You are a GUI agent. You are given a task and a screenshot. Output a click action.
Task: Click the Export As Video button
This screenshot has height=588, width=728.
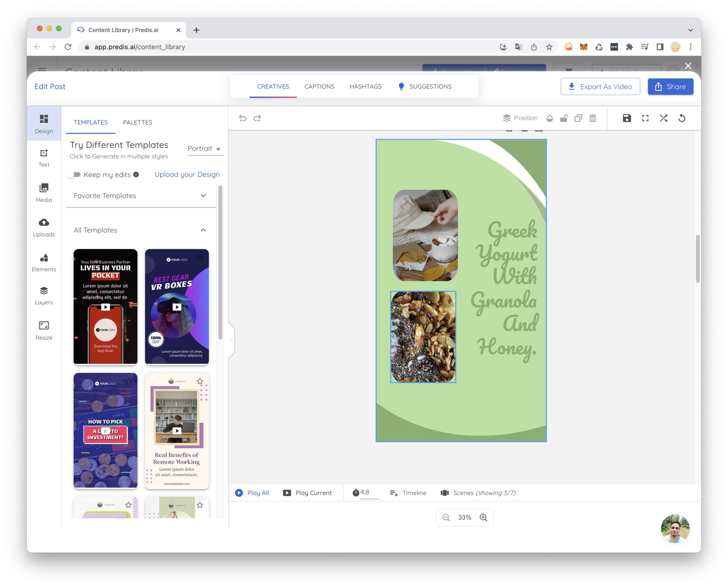click(600, 87)
